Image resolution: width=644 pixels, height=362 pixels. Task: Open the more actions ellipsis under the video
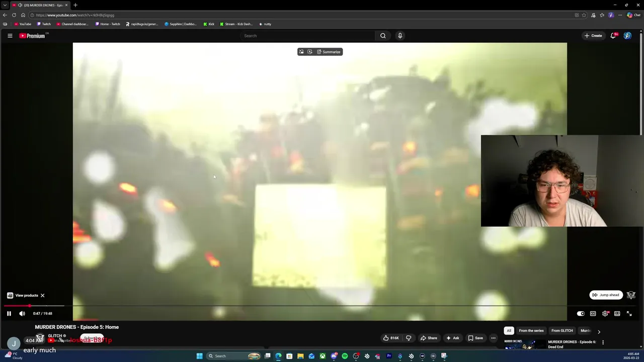click(x=493, y=338)
